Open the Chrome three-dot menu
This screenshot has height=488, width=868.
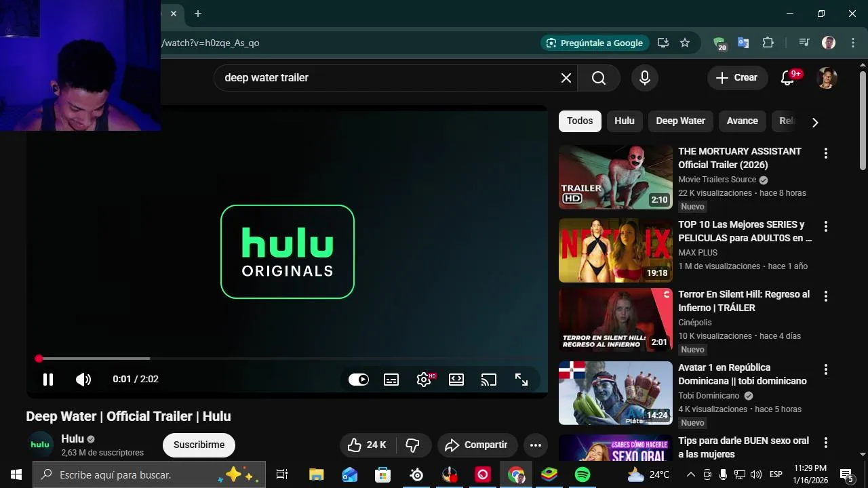[853, 43]
